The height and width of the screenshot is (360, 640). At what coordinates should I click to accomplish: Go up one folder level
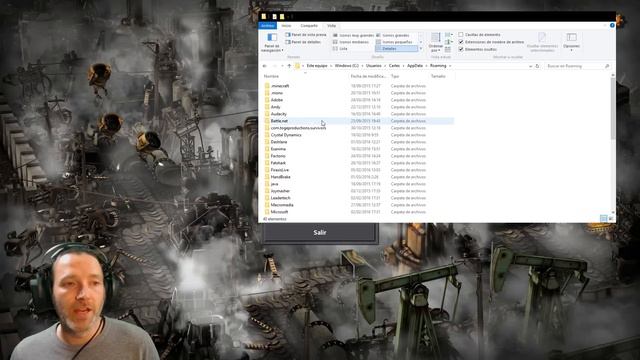289,66
